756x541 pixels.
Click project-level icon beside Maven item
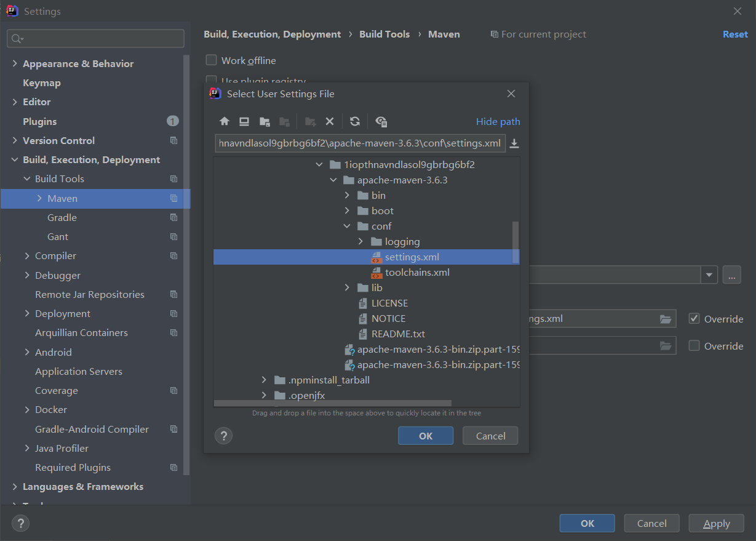pyautogui.click(x=174, y=198)
